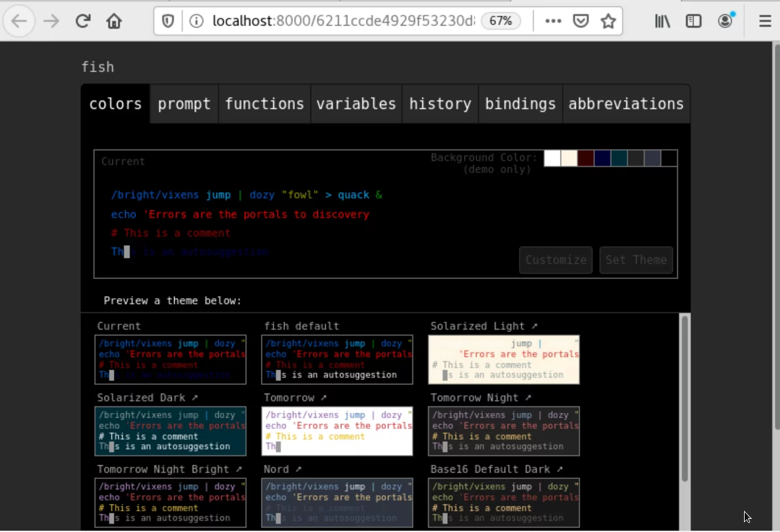780x532 pixels.
Task: Pick the cream background color swatch
Action: (569, 158)
